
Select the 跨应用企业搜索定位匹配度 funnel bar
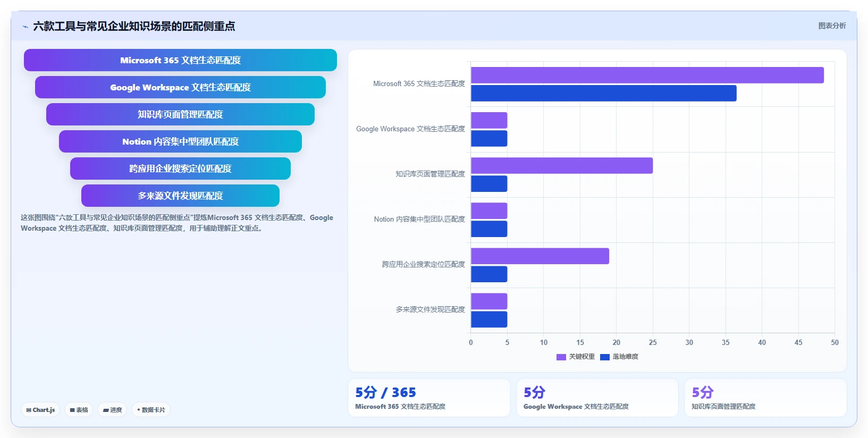point(180,169)
